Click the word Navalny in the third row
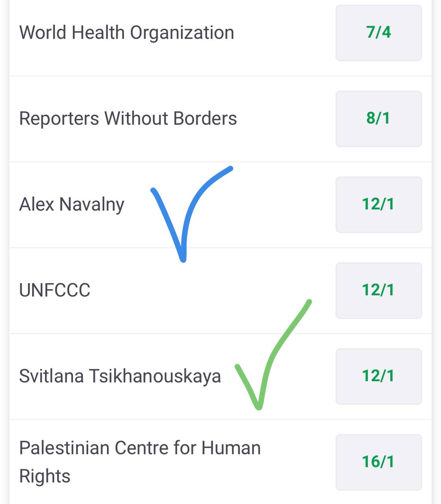 92,205
